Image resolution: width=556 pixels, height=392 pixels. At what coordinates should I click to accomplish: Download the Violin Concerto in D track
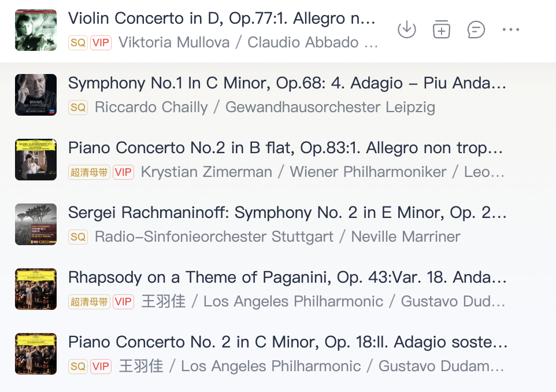406,29
